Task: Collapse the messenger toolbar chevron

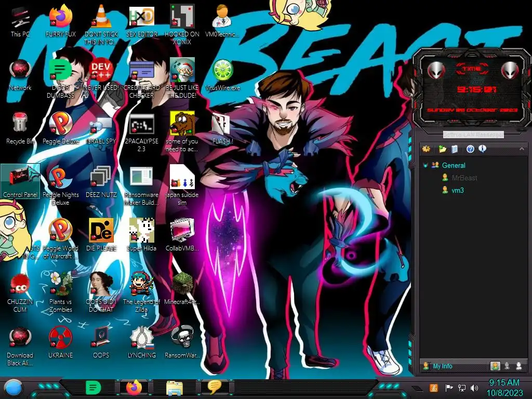Action: pyautogui.click(x=522, y=149)
